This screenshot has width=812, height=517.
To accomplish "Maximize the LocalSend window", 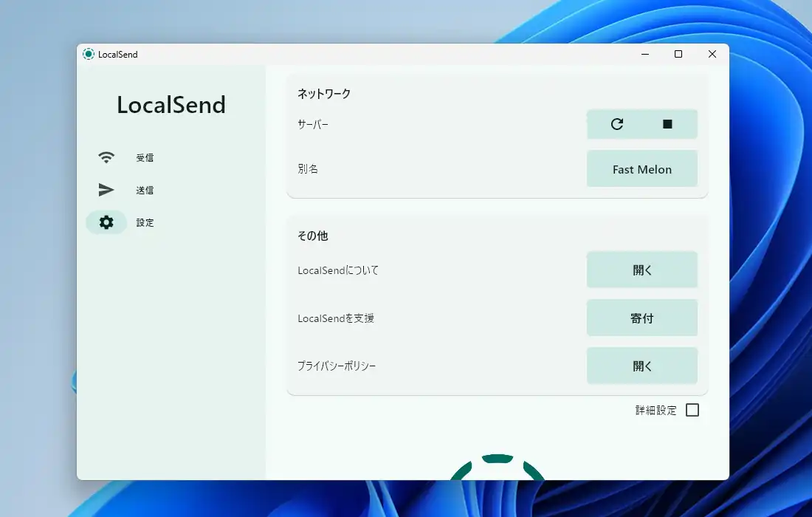I will tap(678, 54).
